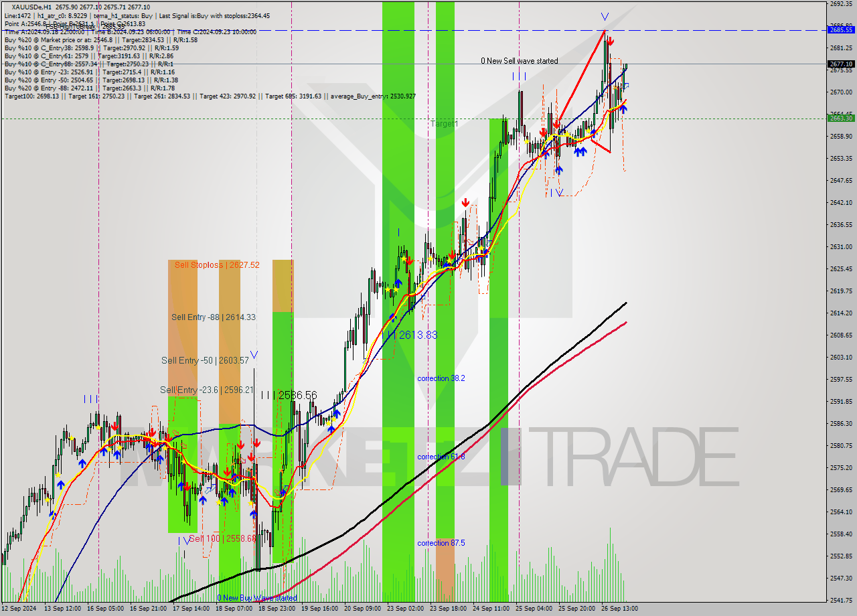Select the '23 Sep 02:00' time axis label
857x616 pixels.
[x=405, y=609]
